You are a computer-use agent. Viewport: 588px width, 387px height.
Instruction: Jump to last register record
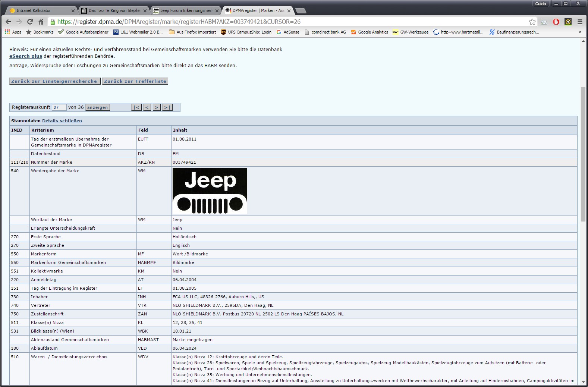click(167, 107)
